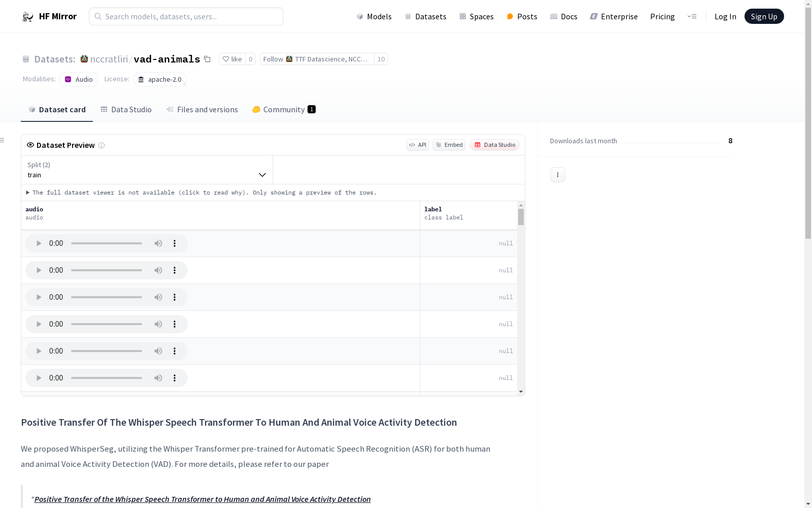The image size is (812, 508).
Task: Copy the dataset name vad-animals icon
Action: click(x=207, y=59)
